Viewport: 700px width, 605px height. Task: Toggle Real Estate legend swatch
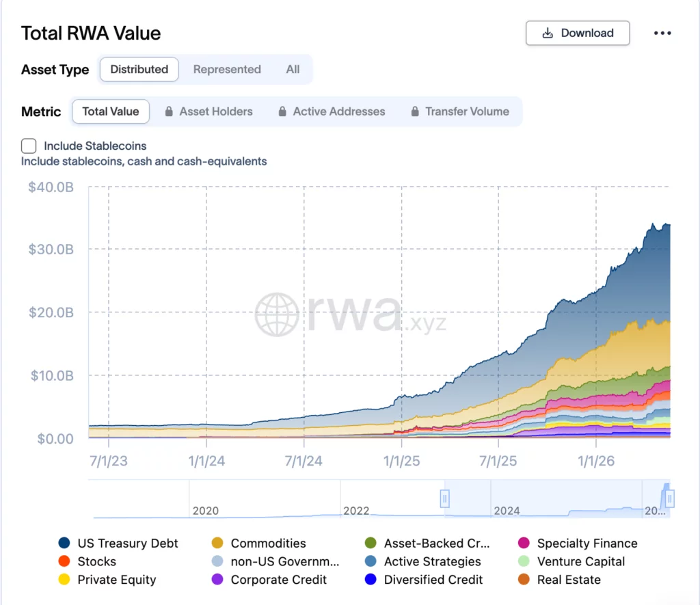click(x=524, y=580)
